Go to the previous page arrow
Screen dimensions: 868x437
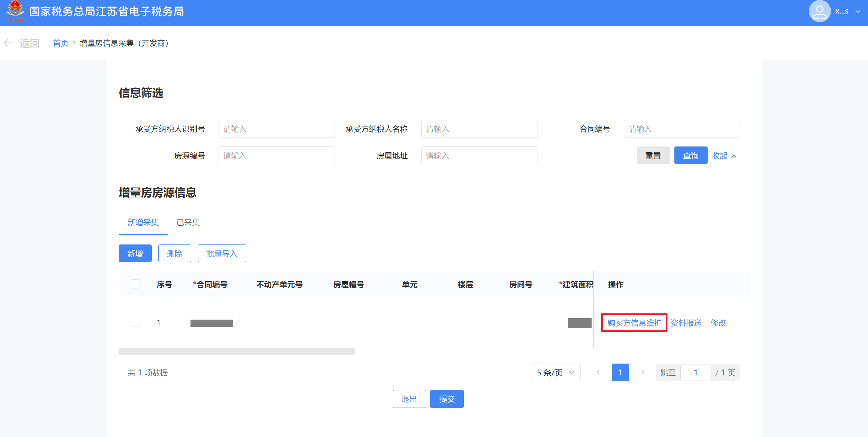point(598,373)
